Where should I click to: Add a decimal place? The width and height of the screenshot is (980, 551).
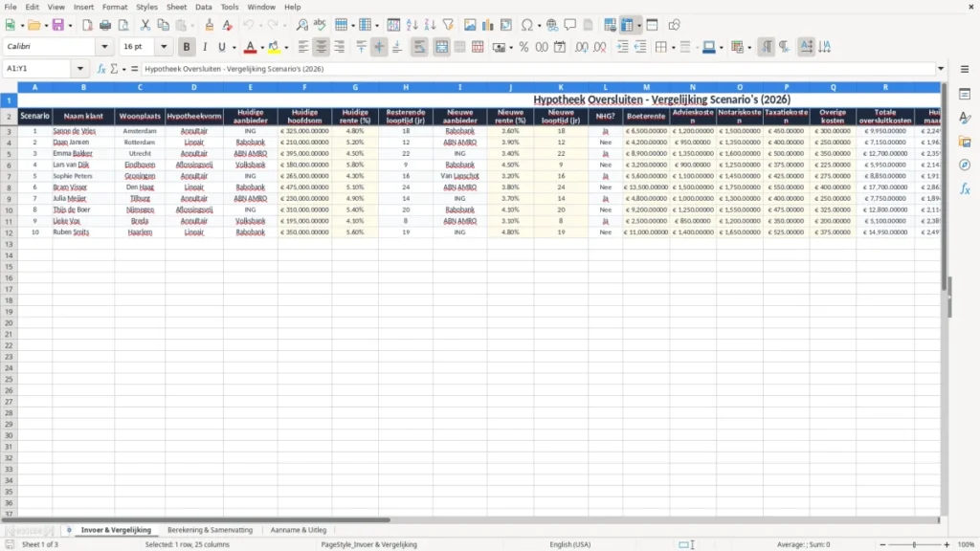click(x=581, y=47)
